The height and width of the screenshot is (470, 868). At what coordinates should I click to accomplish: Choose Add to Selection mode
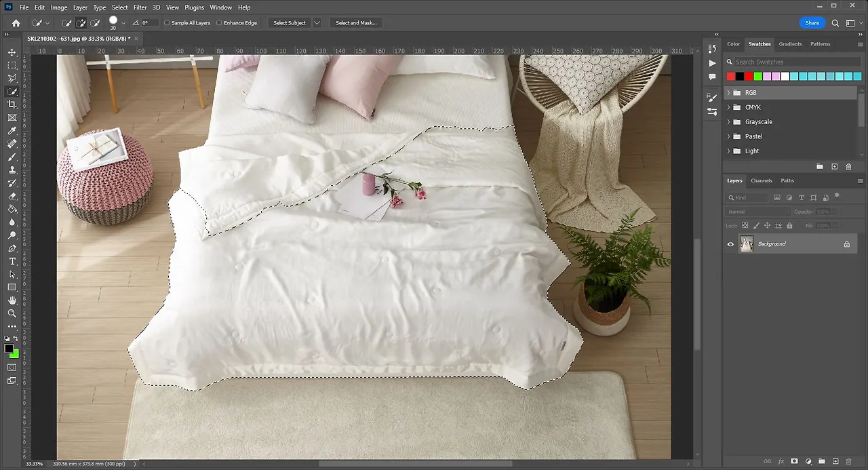(81, 23)
